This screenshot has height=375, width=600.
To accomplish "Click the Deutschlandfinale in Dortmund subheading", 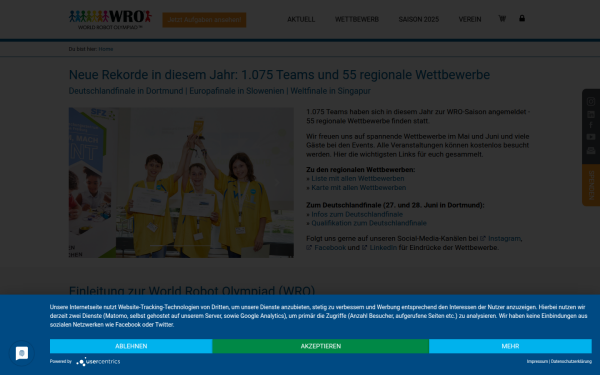I will point(220,91).
